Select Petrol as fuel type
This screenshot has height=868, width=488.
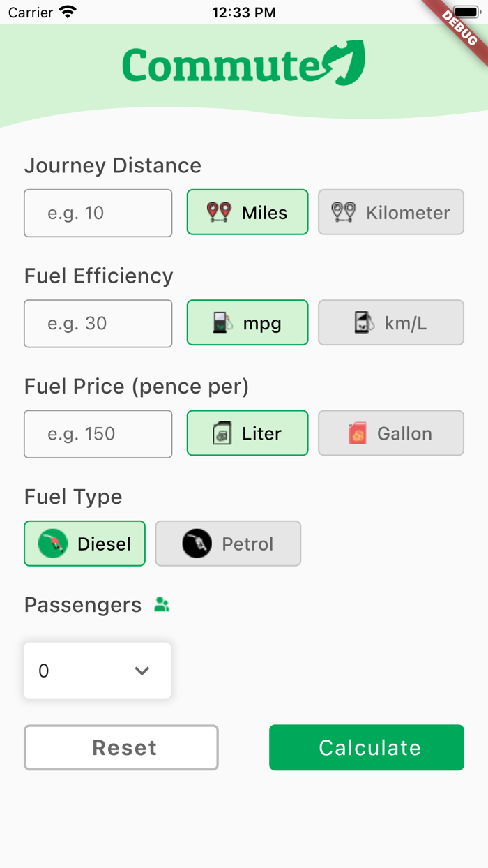228,543
